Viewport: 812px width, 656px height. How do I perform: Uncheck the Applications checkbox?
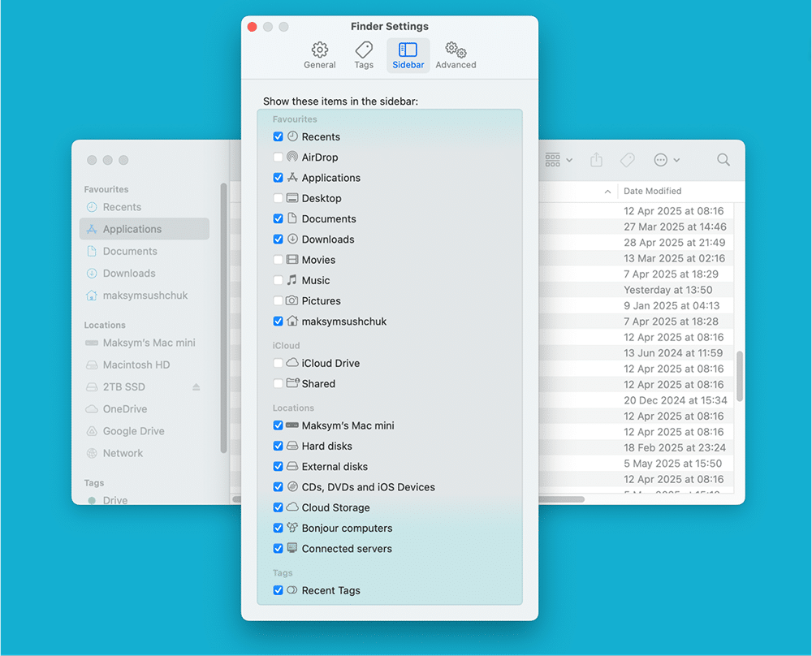(x=278, y=178)
